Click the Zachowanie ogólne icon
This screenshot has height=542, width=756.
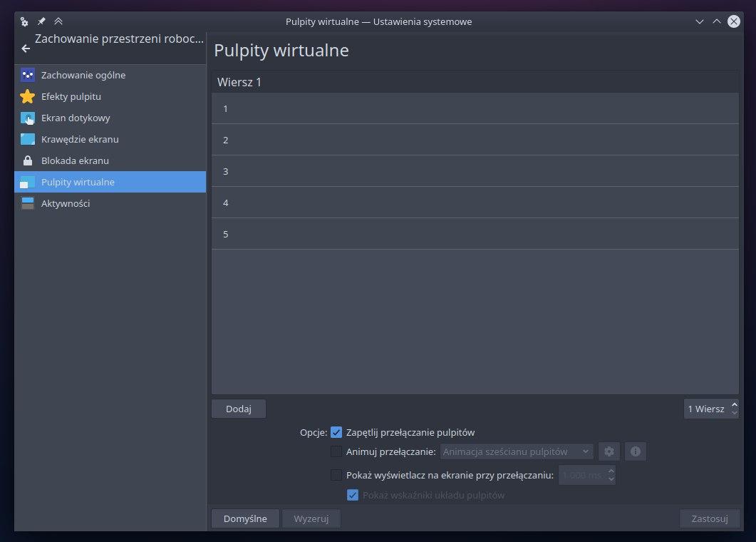[x=28, y=75]
